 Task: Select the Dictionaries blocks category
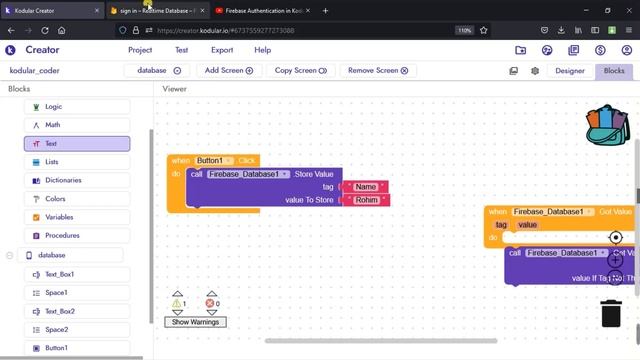click(x=77, y=180)
